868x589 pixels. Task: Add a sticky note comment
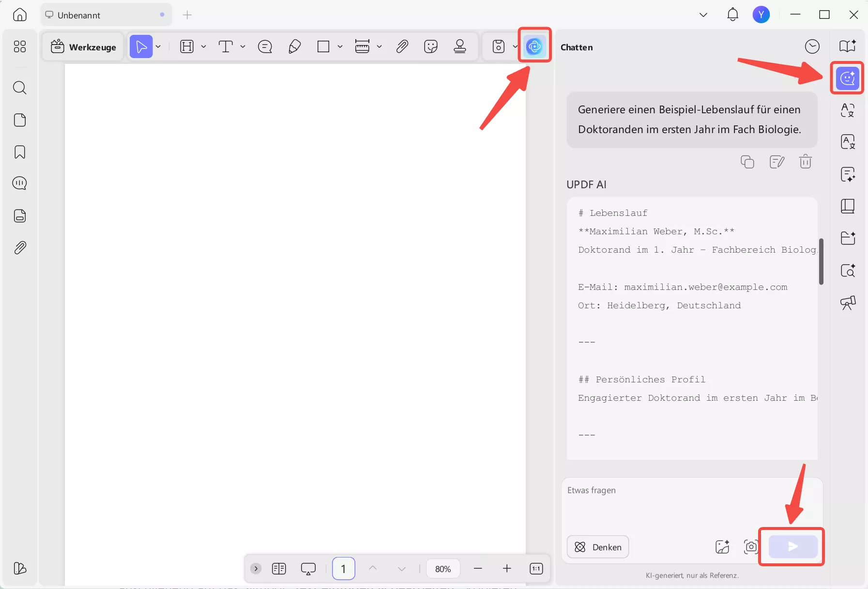pos(265,46)
